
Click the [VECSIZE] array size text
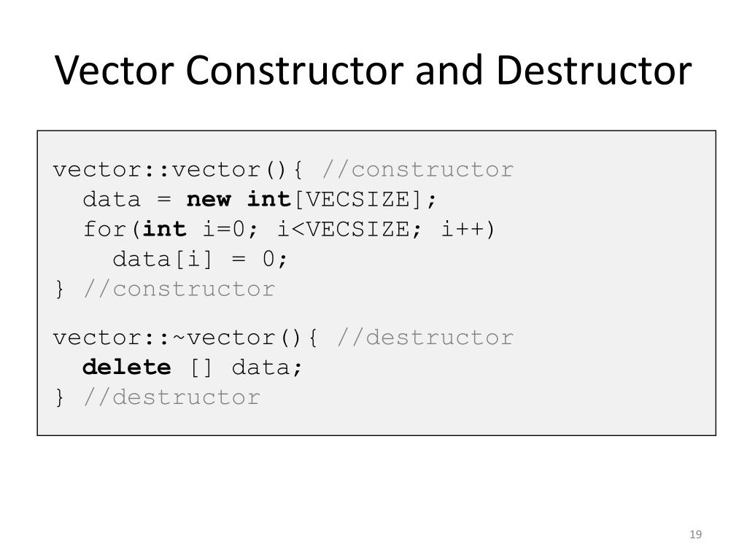point(357,200)
